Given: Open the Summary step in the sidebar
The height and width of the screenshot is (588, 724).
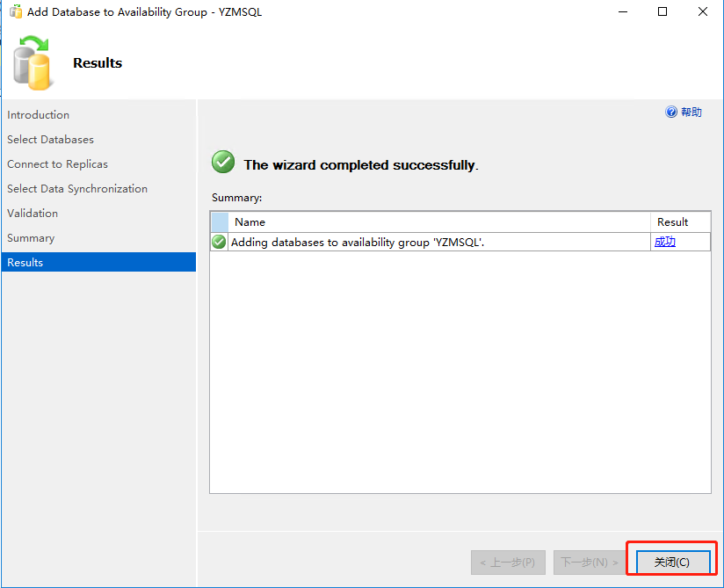Looking at the screenshot, I should point(31,238).
